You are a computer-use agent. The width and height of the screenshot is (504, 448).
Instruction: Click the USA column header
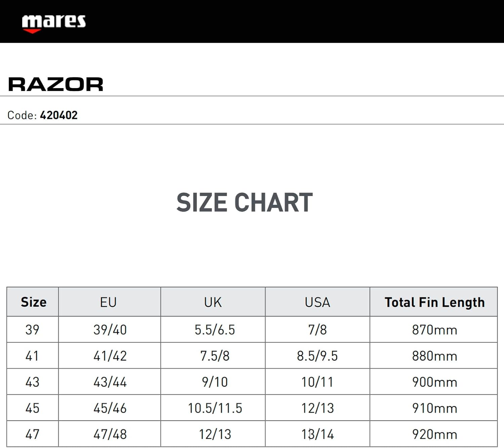[x=317, y=302]
